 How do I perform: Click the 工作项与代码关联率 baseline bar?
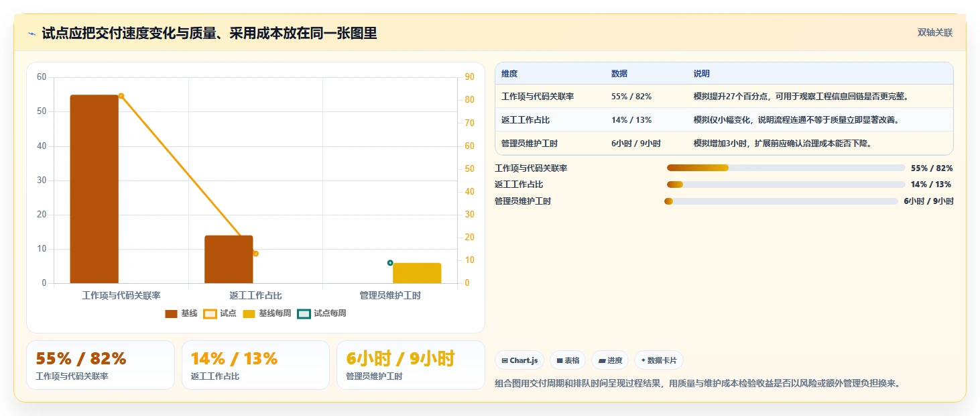pos(95,189)
